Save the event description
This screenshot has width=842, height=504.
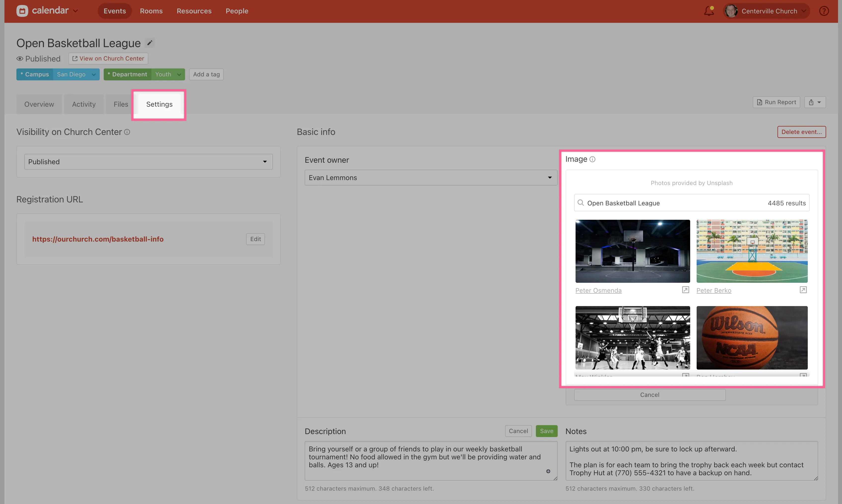pos(546,431)
